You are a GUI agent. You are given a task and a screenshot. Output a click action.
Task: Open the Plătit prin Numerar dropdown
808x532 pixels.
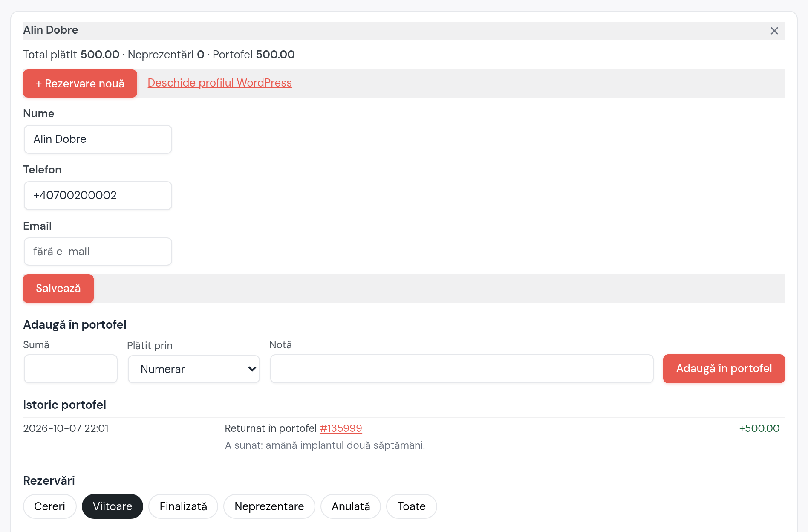click(x=194, y=369)
